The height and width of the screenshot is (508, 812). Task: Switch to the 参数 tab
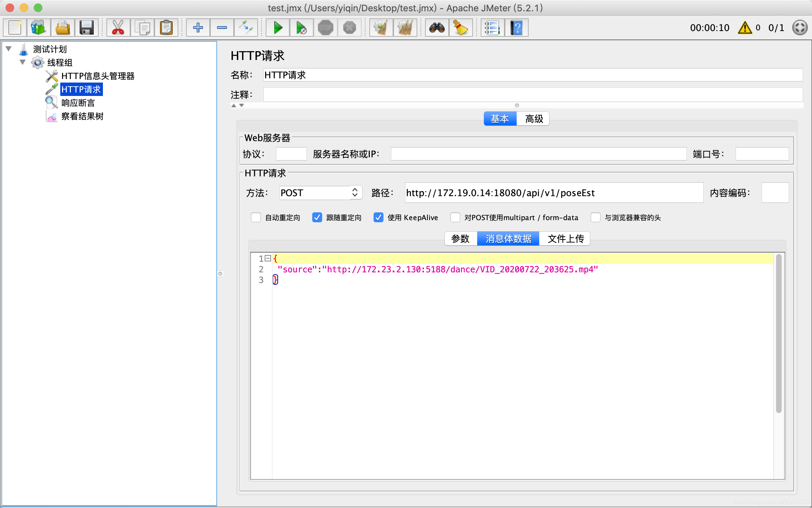pyautogui.click(x=460, y=239)
